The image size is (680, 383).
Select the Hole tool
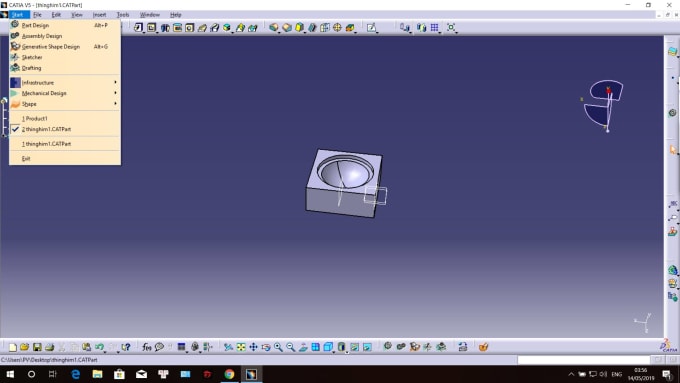pyautogui.click(x=190, y=28)
